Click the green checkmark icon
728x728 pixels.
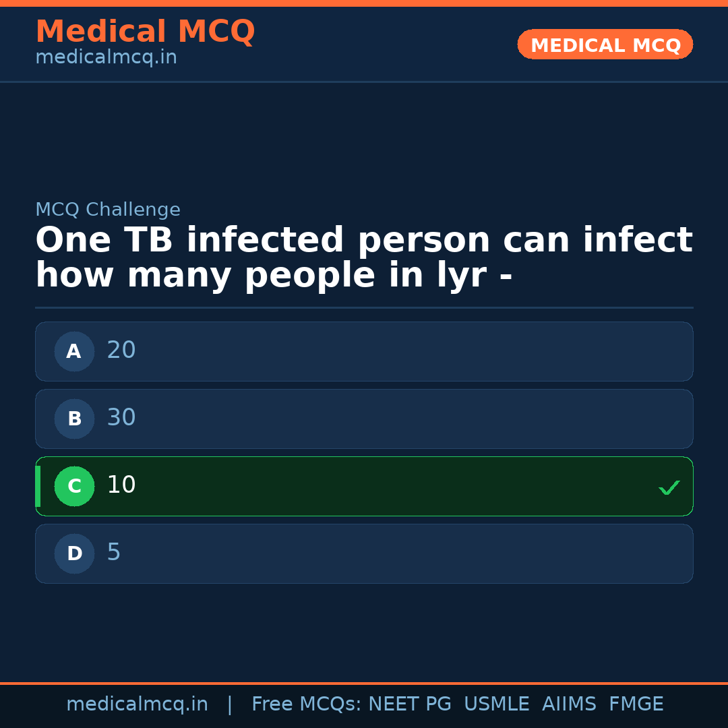point(669,487)
